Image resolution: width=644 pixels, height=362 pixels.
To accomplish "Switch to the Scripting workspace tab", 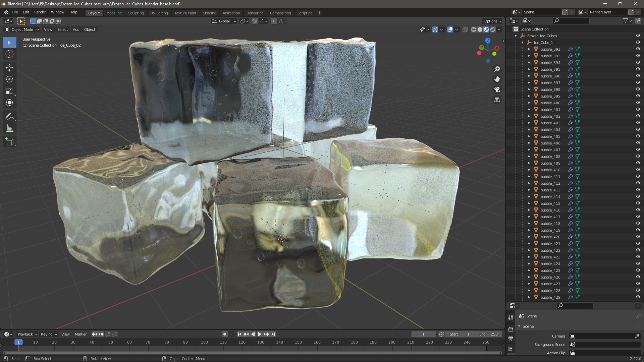I will (x=305, y=13).
